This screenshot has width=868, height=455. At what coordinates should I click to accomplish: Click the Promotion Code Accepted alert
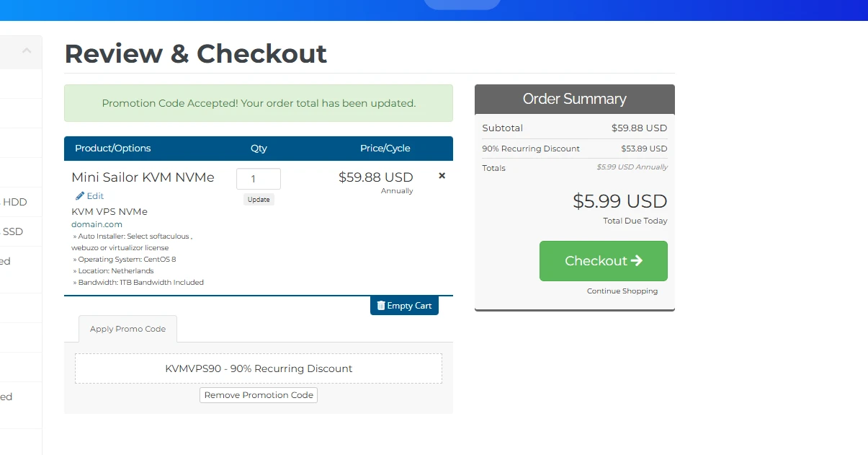click(259, 103)
